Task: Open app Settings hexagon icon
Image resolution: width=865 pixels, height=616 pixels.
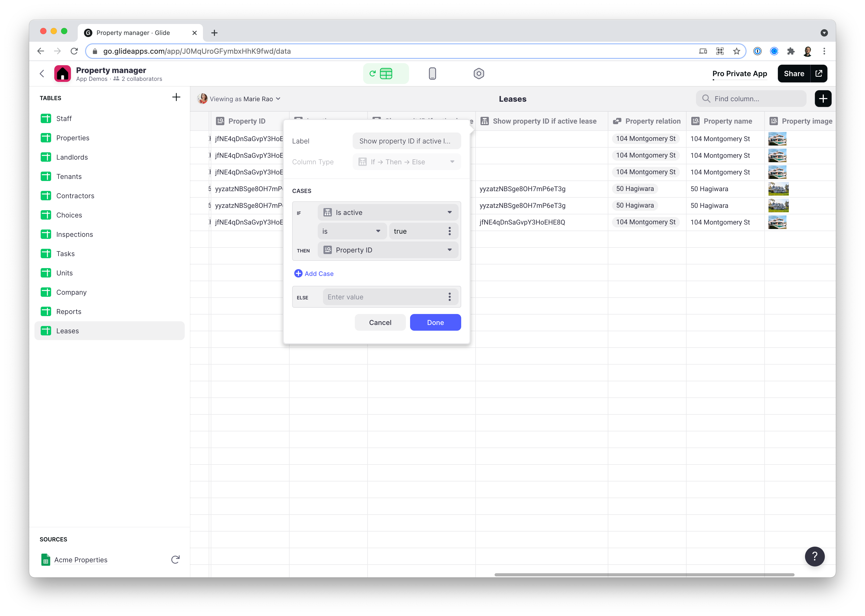Action: 478,74
